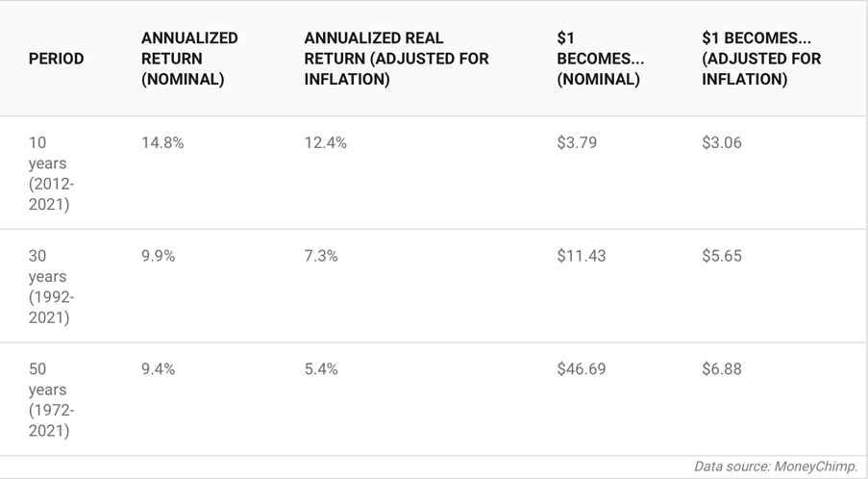Select the 50 years (1972-2021) cell
Viewport: 868px width, 479px height.
tap(51, 399)
